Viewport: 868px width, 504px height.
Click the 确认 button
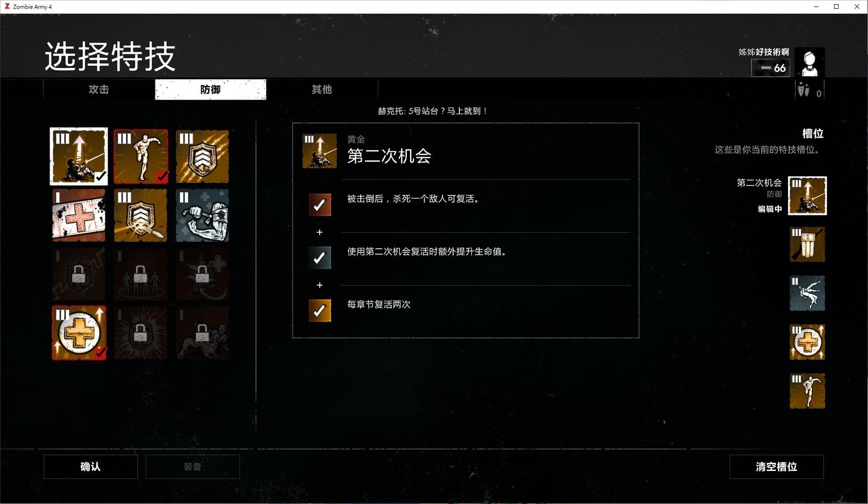pos(90,466)
